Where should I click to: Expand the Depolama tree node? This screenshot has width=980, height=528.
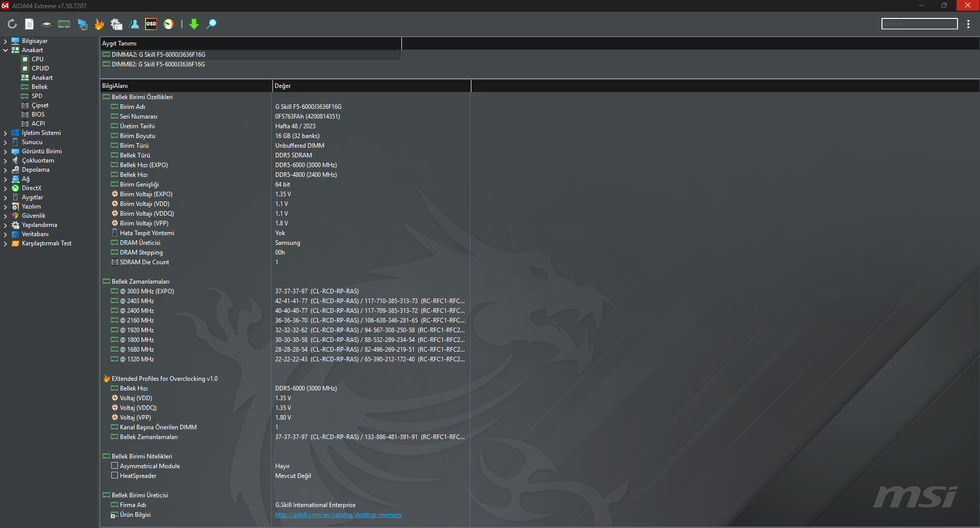pyautogui.click(x=6, y=170)
